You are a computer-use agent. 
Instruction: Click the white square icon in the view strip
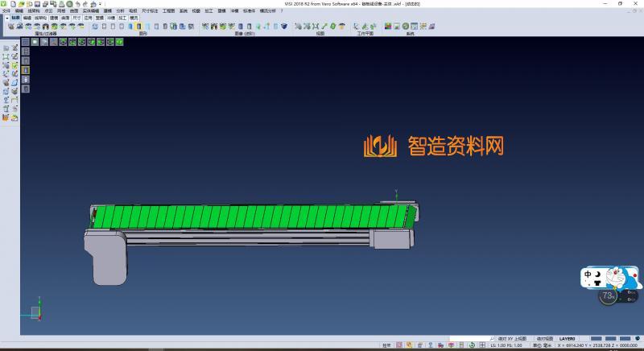tap(35, 42)
